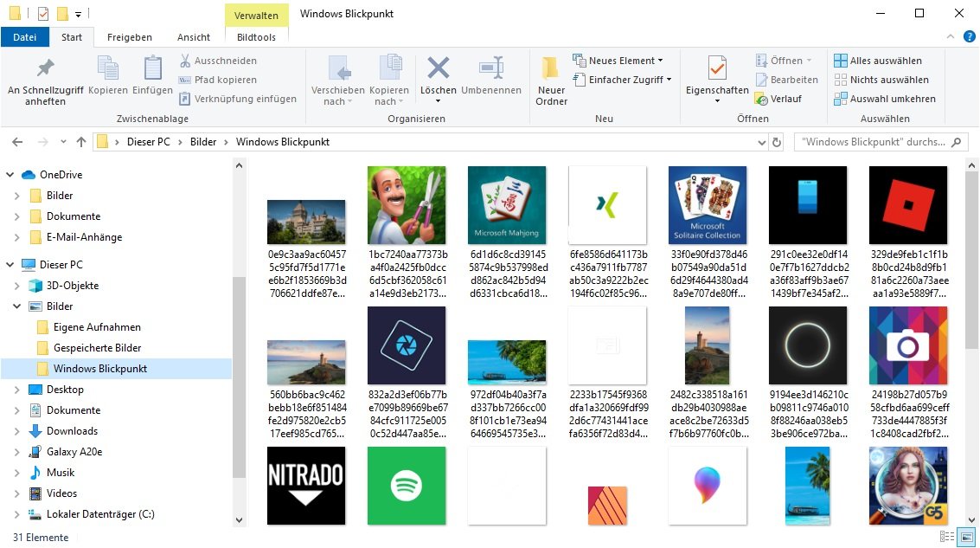Click the Löschen delete icon
This screenshot has width=980, height=548.
[x=438, y=69]
